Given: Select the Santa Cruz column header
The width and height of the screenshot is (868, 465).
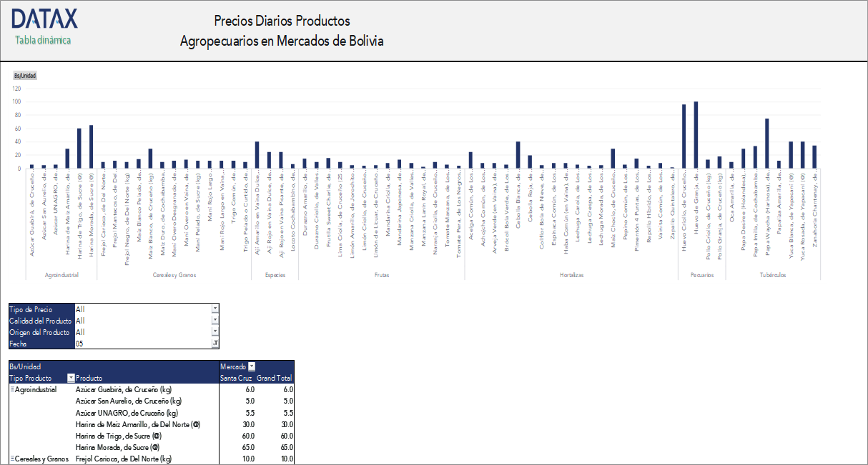Looking at the screenshot, I should [235, 378].
